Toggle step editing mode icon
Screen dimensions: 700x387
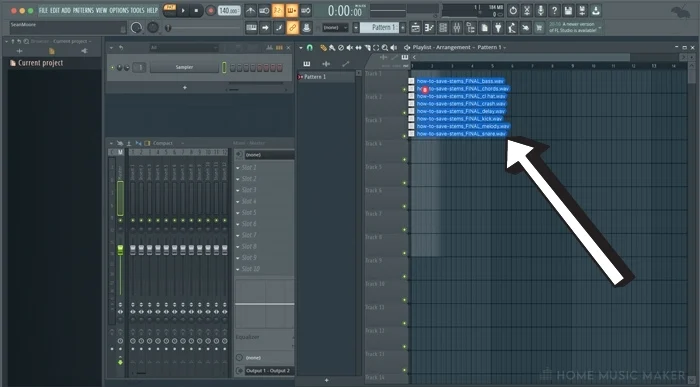279,28
